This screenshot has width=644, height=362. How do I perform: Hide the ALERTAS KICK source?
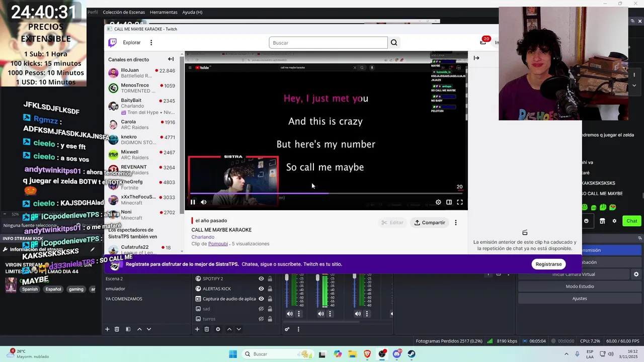click(261, 289)
